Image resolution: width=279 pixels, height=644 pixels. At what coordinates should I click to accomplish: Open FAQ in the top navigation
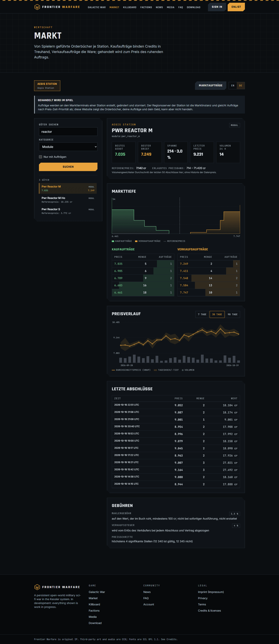(x=180, y=7)
